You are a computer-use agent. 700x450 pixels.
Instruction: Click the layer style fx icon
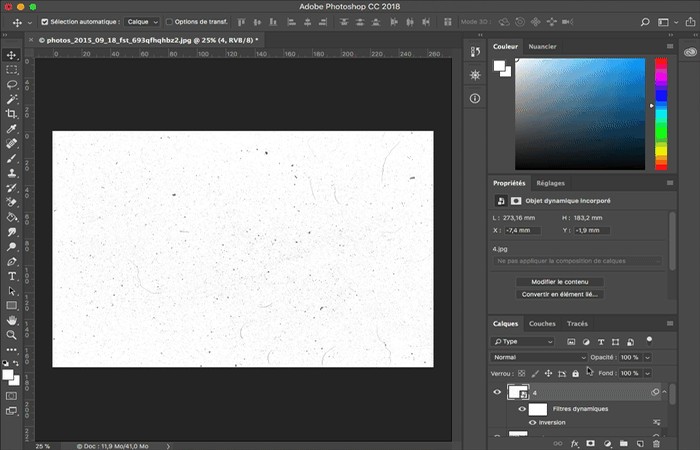(x=575, y=443)
